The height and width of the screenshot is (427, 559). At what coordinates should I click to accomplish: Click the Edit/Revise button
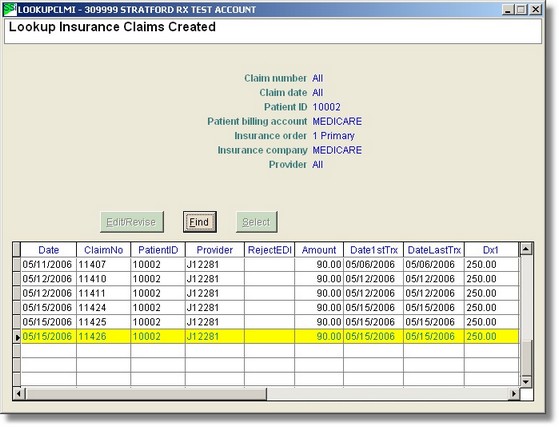[x=132, y=222]
